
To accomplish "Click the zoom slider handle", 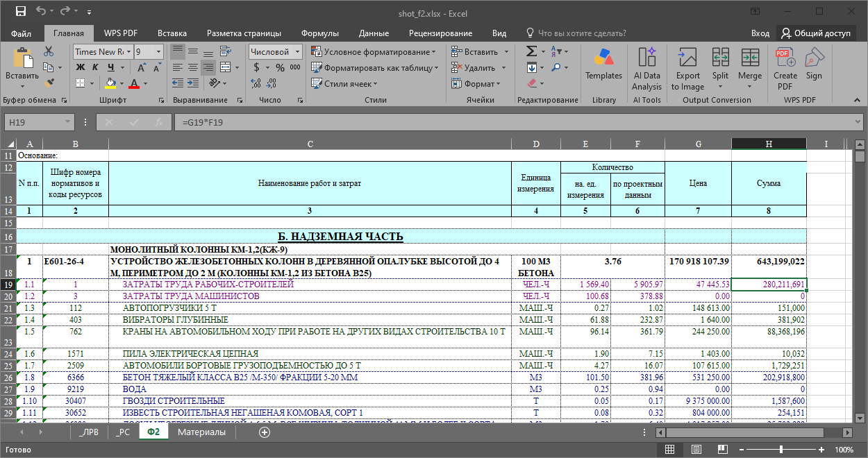I will click(x=781, y=450).
